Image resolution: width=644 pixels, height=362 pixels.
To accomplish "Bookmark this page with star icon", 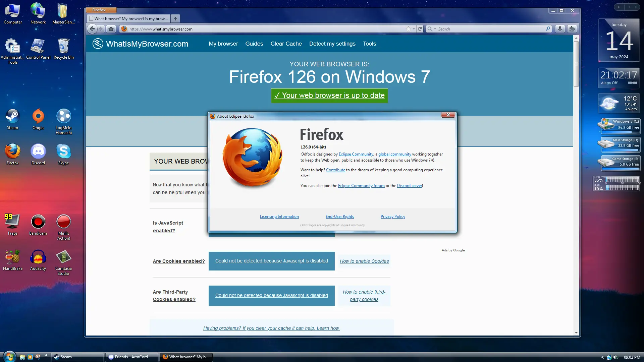I will click(x=409, y=29).
